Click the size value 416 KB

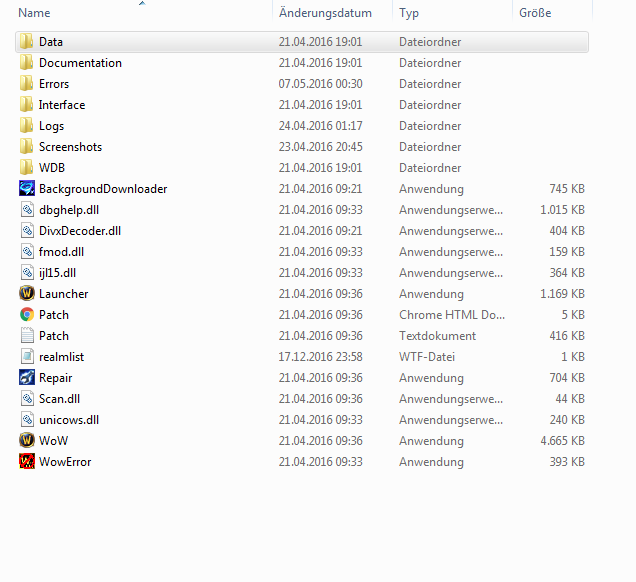coord(567,336)
